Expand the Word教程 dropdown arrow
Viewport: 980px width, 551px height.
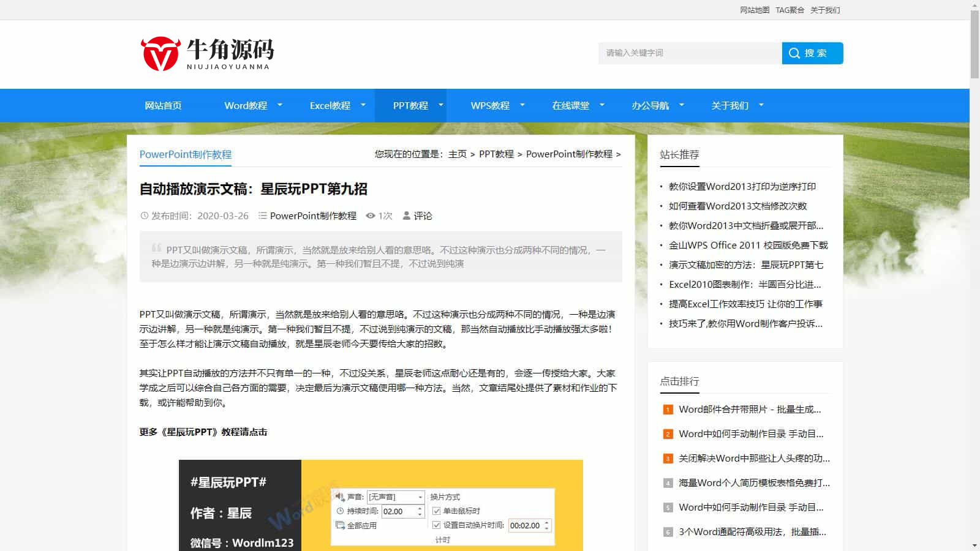pos(280,105)
